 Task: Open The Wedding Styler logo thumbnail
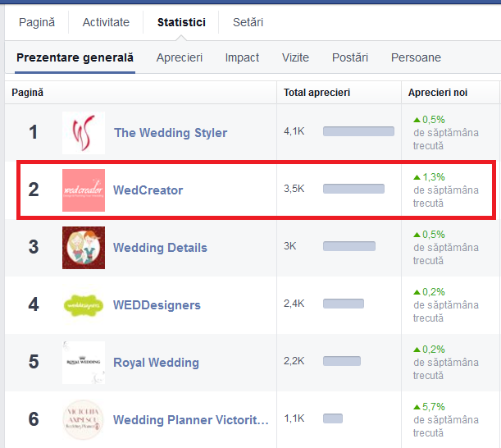coord(84,133)
